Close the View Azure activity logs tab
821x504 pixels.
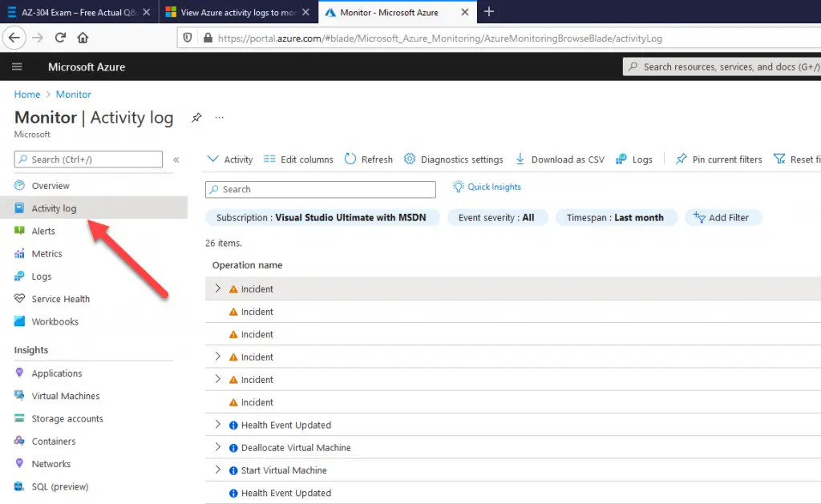click(x=305, y=12)
